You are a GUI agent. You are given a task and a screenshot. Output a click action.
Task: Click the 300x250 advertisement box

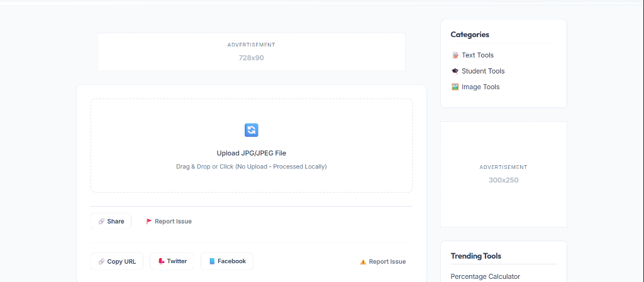point(504,174)
